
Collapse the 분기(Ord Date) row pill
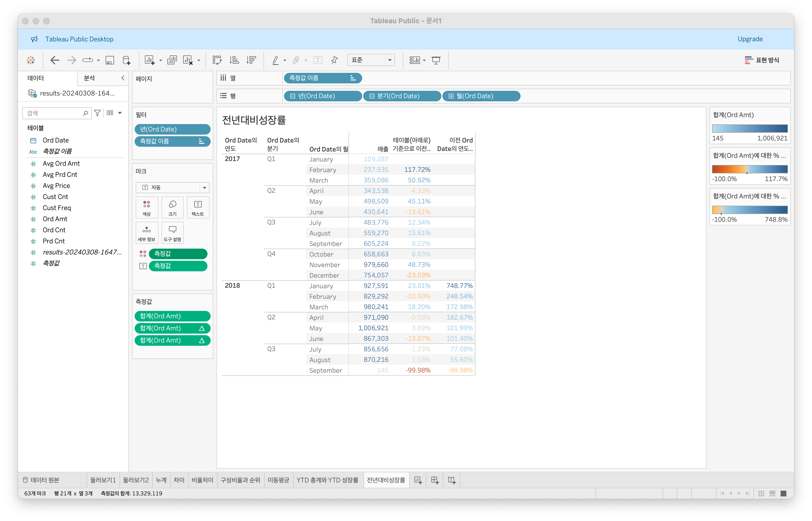coord(372,96)
